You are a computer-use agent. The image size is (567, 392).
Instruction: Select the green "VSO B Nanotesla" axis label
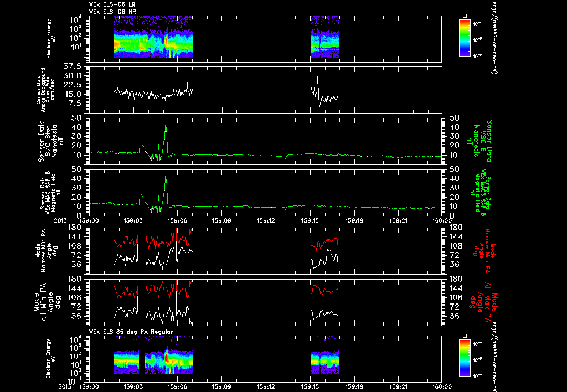480,141
